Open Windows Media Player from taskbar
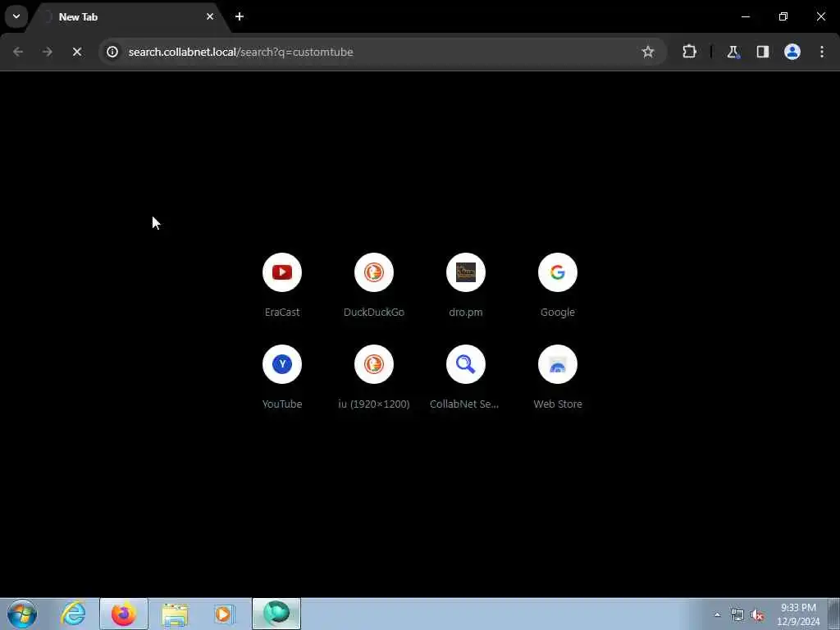840x630 pixels. 225,614
